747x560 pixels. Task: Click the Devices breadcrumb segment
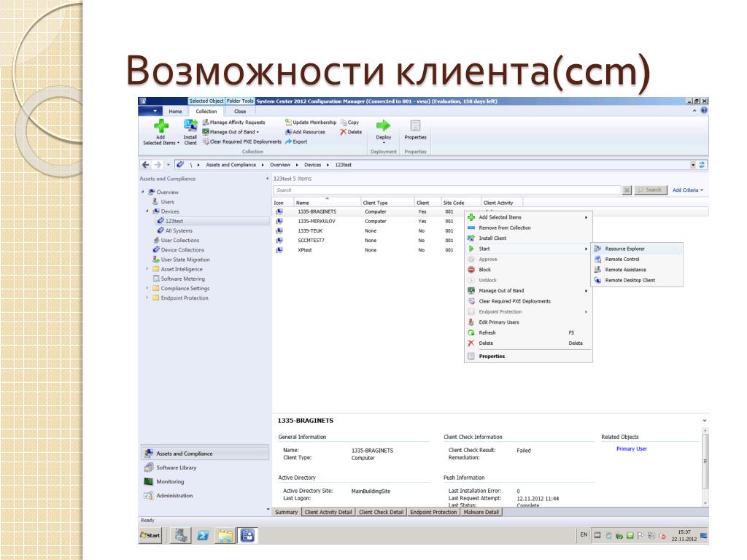[x=312, y=165]
